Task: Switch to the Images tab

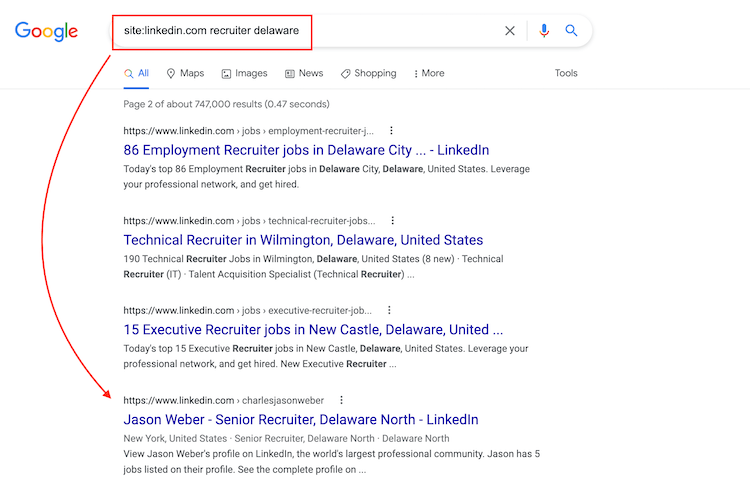Action: point(244,73)
